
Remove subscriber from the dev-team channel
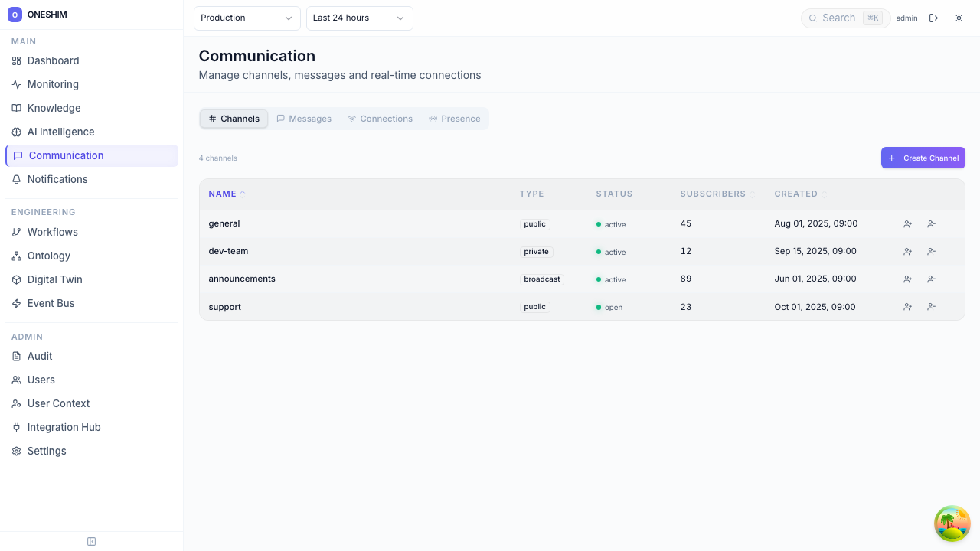click(931, 252)
